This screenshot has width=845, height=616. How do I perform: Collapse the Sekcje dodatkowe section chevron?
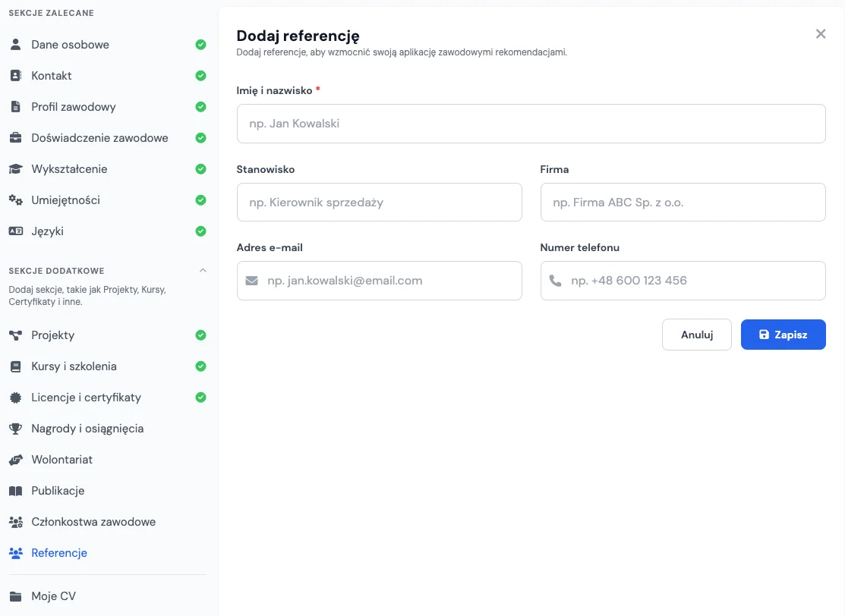203,270
